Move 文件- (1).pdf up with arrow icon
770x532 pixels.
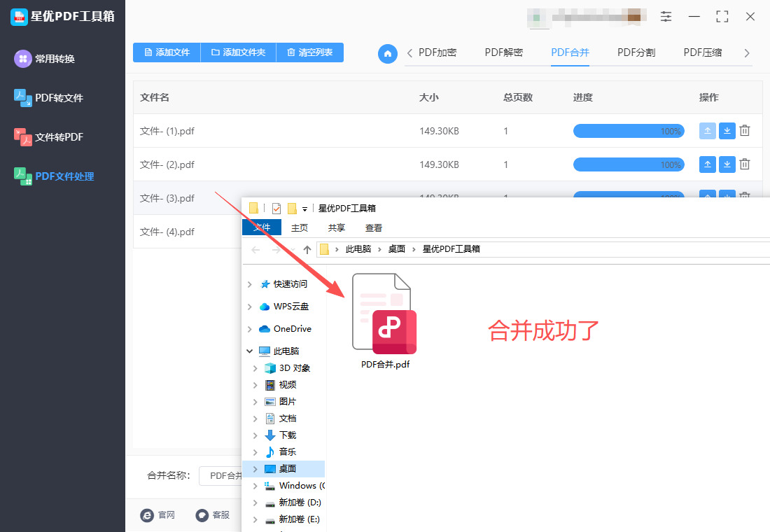(708, 131)
